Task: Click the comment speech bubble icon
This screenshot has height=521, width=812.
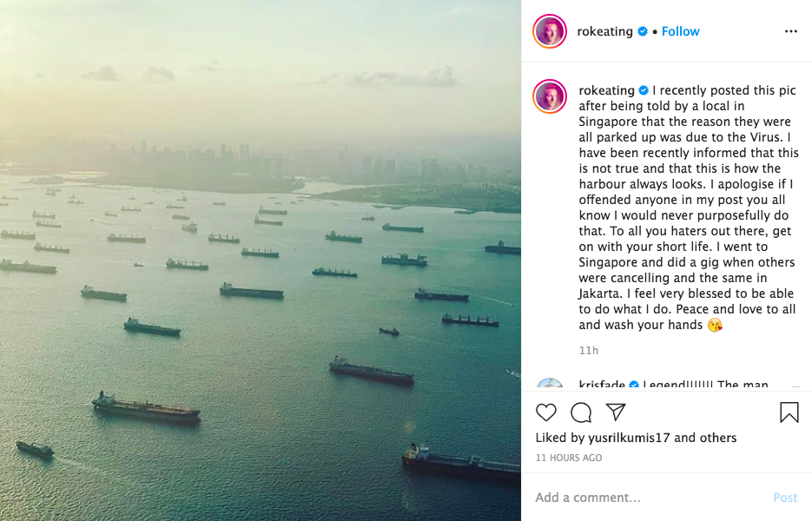Action: coord(581,412)
